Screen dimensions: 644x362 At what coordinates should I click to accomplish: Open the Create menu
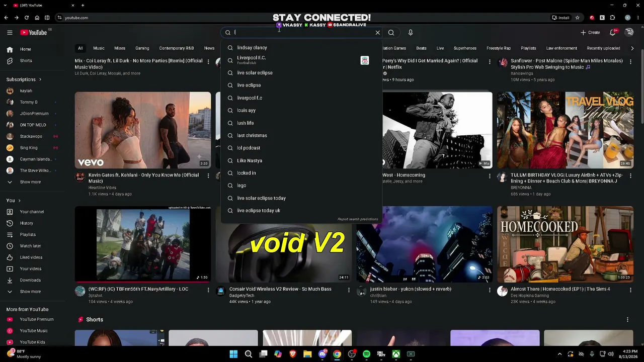[x=590, y=33]
